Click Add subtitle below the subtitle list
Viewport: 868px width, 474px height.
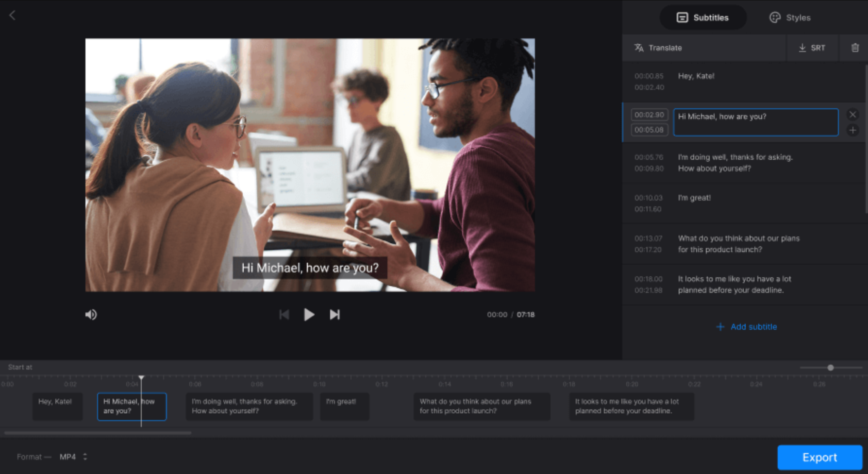click(746, 326)
